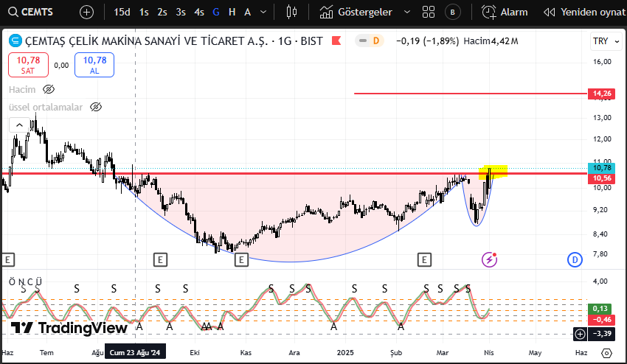This screenshot has width=627, height=364.
Task: Click the 14,26 red price label
Action: (601, 94)
